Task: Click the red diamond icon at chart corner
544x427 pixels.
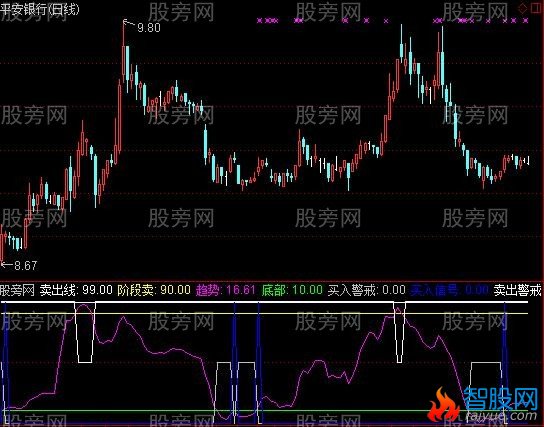Action: [522, 8]
